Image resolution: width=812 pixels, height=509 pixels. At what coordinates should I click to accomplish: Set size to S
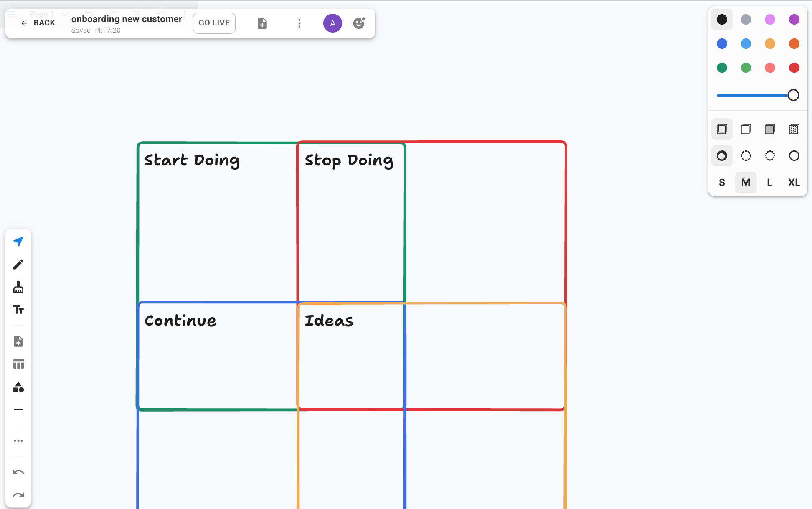pyautogui.click(x=722, y=183)
